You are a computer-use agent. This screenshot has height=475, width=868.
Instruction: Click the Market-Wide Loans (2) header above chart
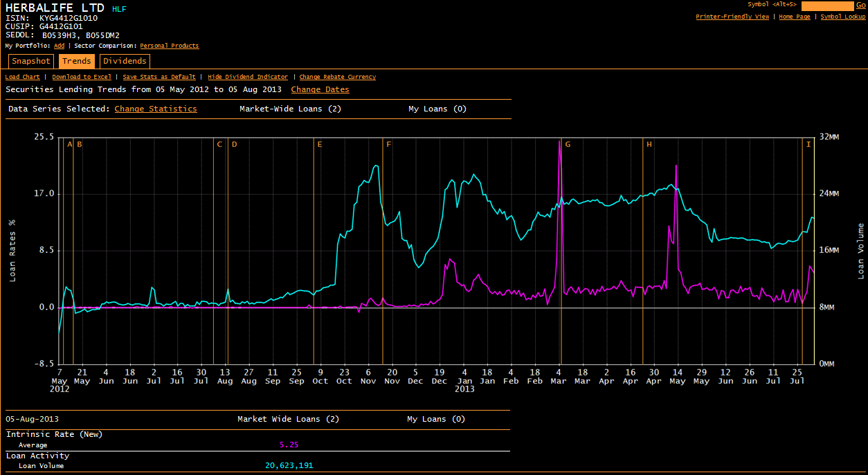pos(290,109)
